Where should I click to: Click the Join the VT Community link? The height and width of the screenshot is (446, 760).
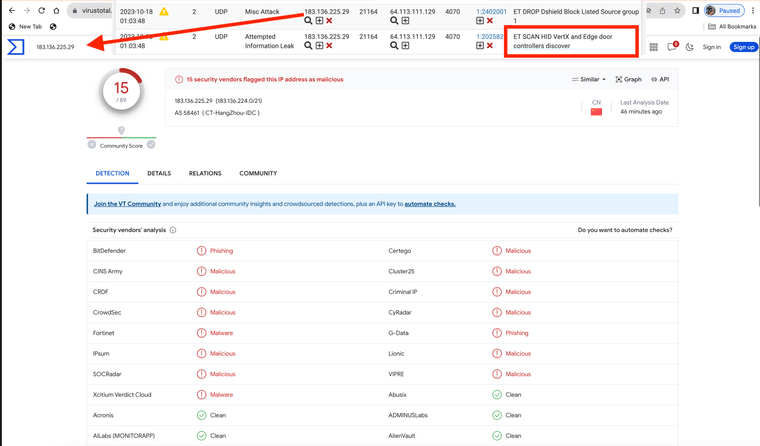(127, 204)
